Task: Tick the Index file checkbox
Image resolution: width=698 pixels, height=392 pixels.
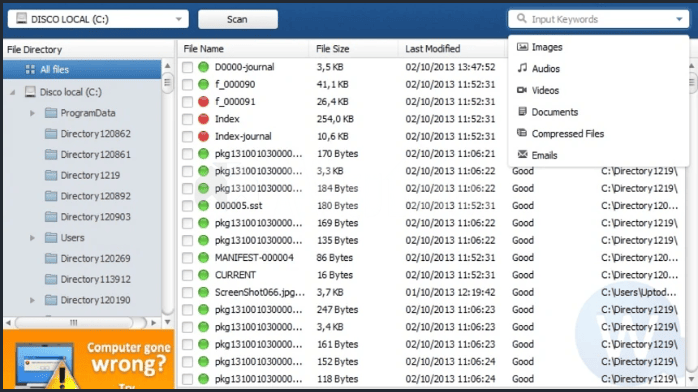Action: pyautogui.click(x=187, y=119)
